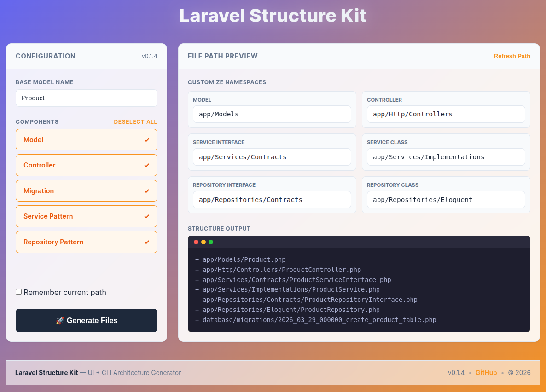This screenshot has height=392, width=546.
Task: Click the checkmark icon on the Model component
Action: (x=147, y=139)
